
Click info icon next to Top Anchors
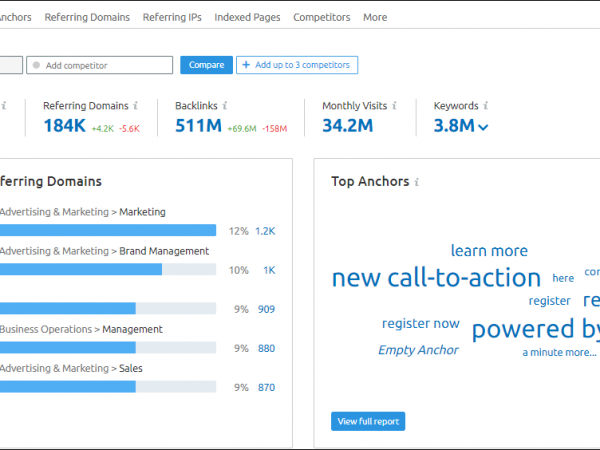(417, 182)
